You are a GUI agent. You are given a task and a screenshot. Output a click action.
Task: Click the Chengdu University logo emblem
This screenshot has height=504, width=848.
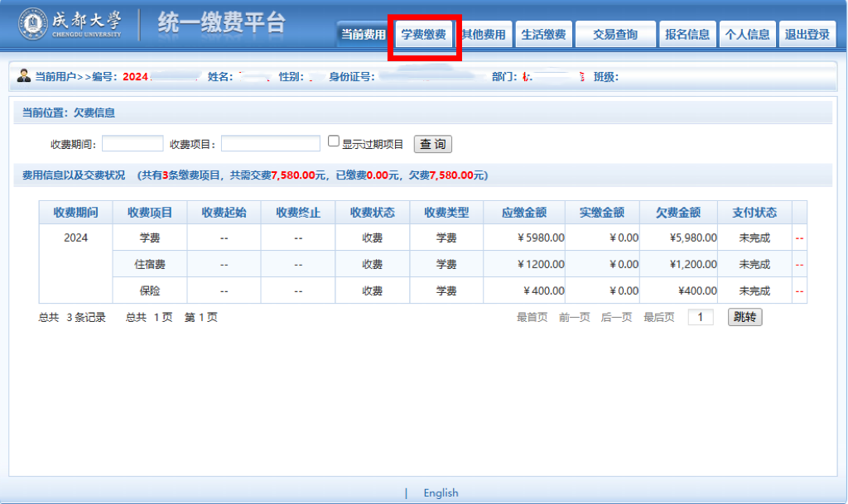pos(33,24)
